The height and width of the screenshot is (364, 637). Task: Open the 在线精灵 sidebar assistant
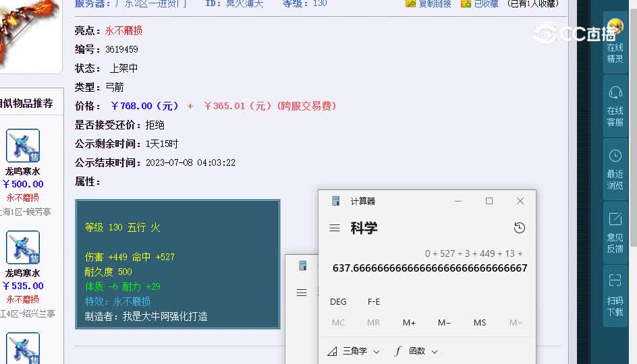(x=615, y=42)
